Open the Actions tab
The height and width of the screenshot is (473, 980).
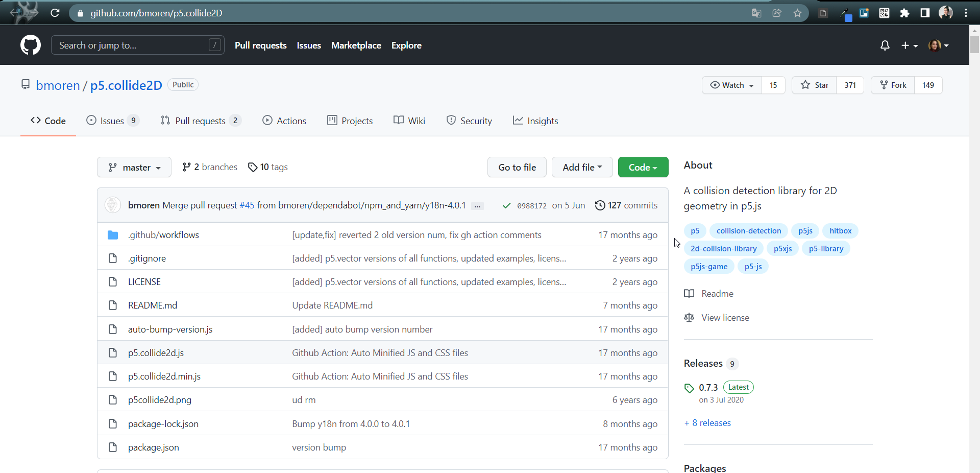pos(284,121)
